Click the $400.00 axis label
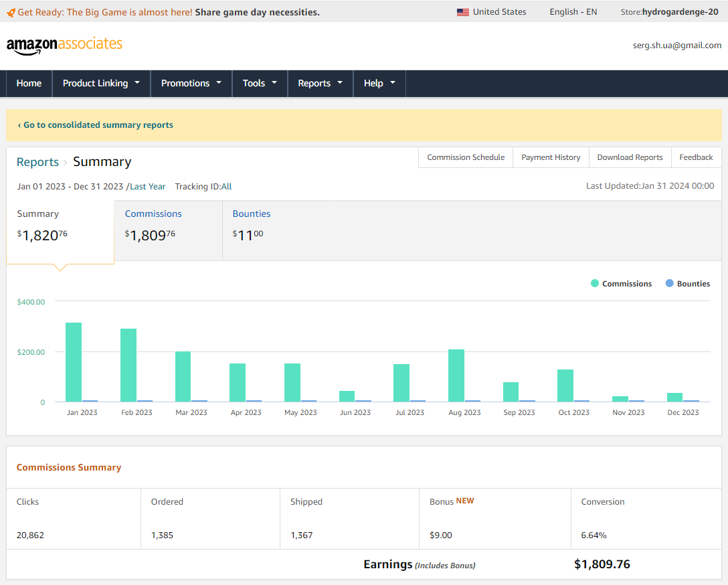This screenshot has height=585, width=728. tap(31, 302)
